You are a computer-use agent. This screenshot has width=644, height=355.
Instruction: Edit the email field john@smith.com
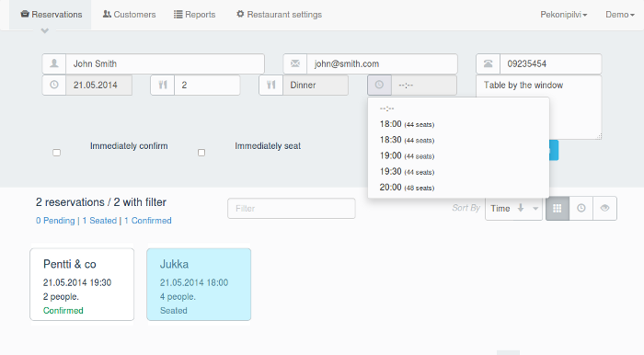pyautogui.click(x=382, y=63)
